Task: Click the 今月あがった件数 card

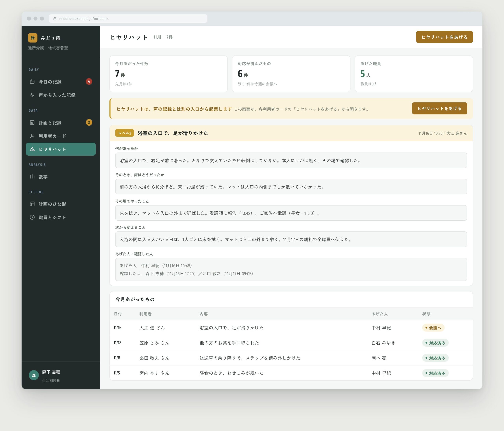Action: click(169, 74)
